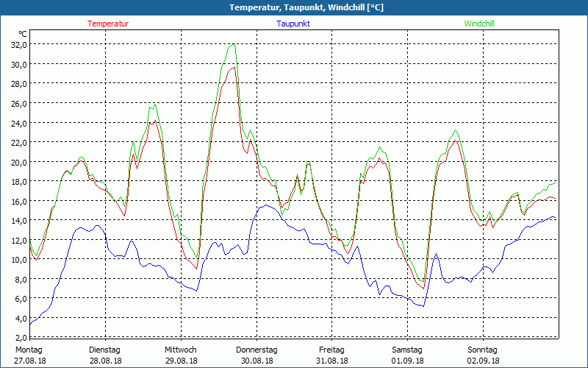Click the '°C' axis unit label
The width and height of the screenshot is (588, 368).
(x=23, y=34)
